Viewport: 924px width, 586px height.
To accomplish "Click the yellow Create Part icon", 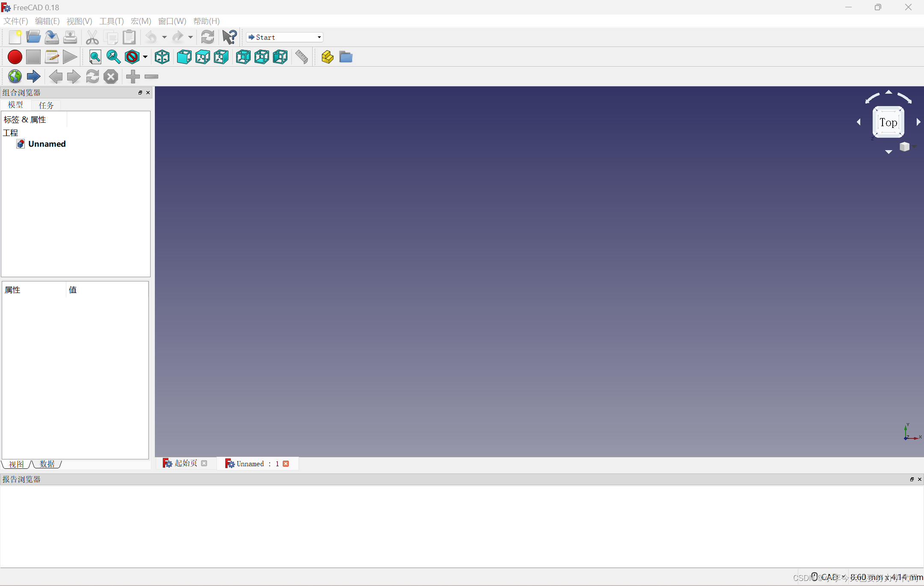I will [x=327, y=57].
